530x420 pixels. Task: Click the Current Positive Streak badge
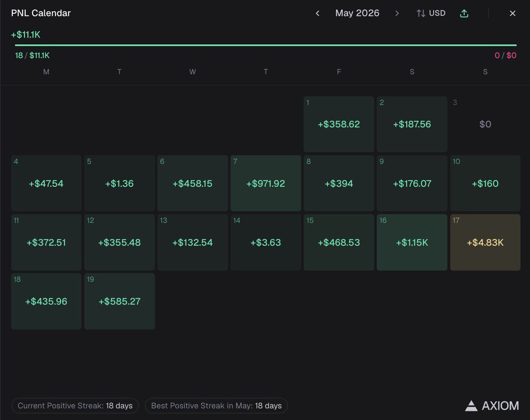tap(75, 406)
